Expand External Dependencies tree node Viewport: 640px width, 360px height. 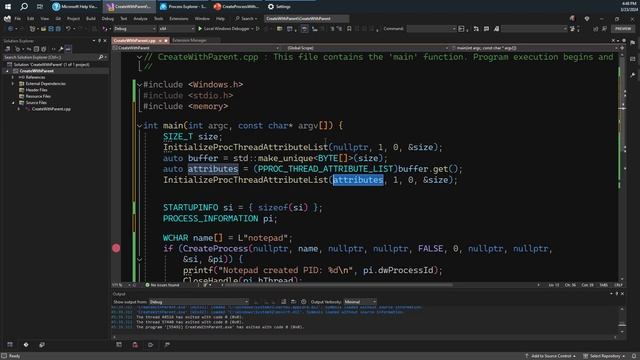coord(13,84)
